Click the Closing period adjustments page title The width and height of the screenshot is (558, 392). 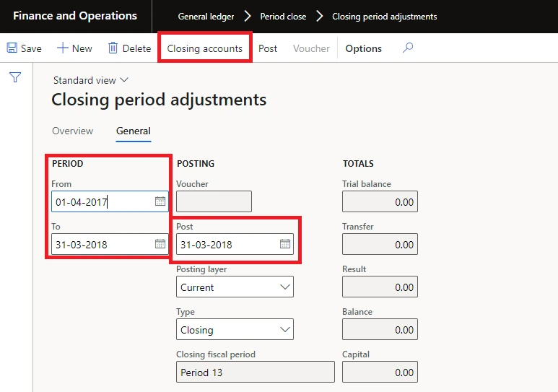[159, 100]
